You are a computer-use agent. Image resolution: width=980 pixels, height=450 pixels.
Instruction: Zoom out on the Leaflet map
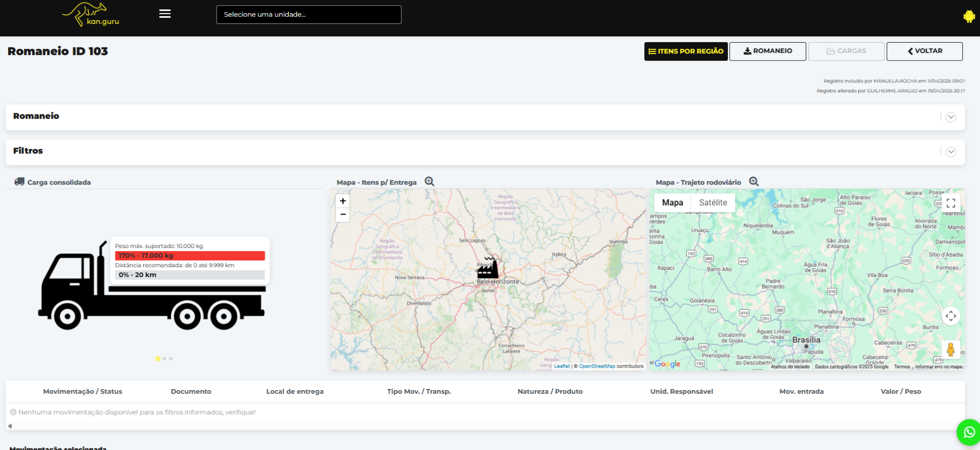click(343, 215)
